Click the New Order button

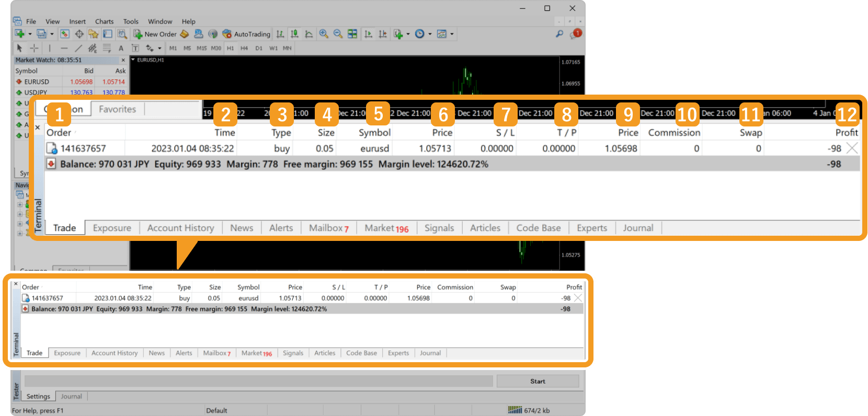(155, 34)
